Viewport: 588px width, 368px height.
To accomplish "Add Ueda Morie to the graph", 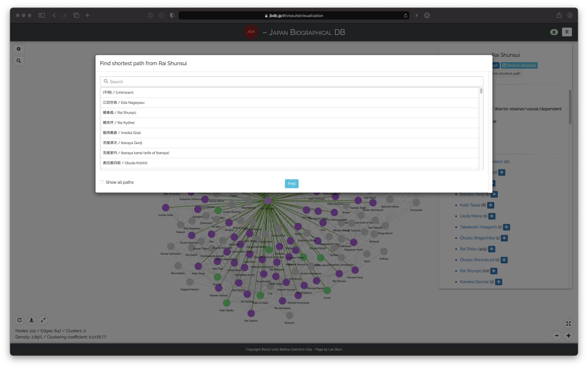I will [x=492, y=216].
